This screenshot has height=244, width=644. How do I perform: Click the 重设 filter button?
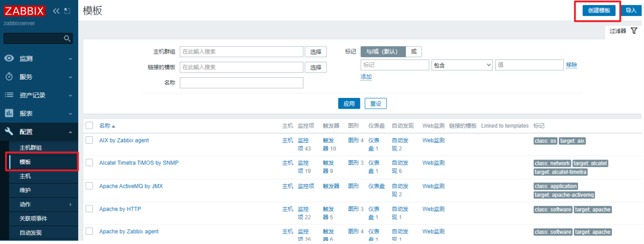376,104
